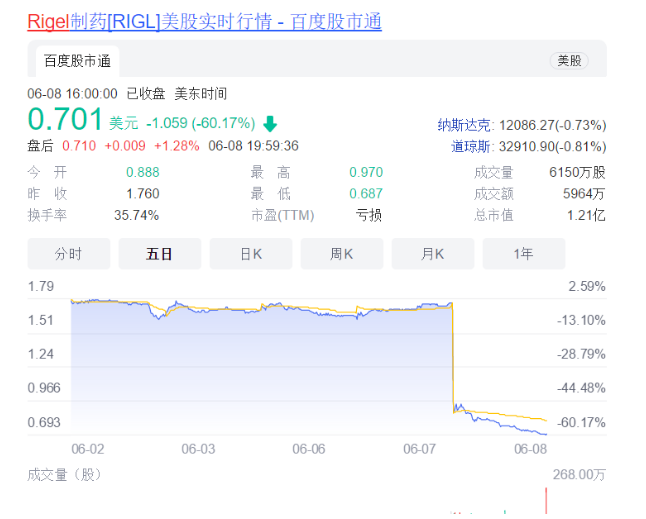The width and height of the screenshot is (646, 519).
Task: Click the 06-06 date on chart axis
Action: pyautogui.click(x=308, y=450)
